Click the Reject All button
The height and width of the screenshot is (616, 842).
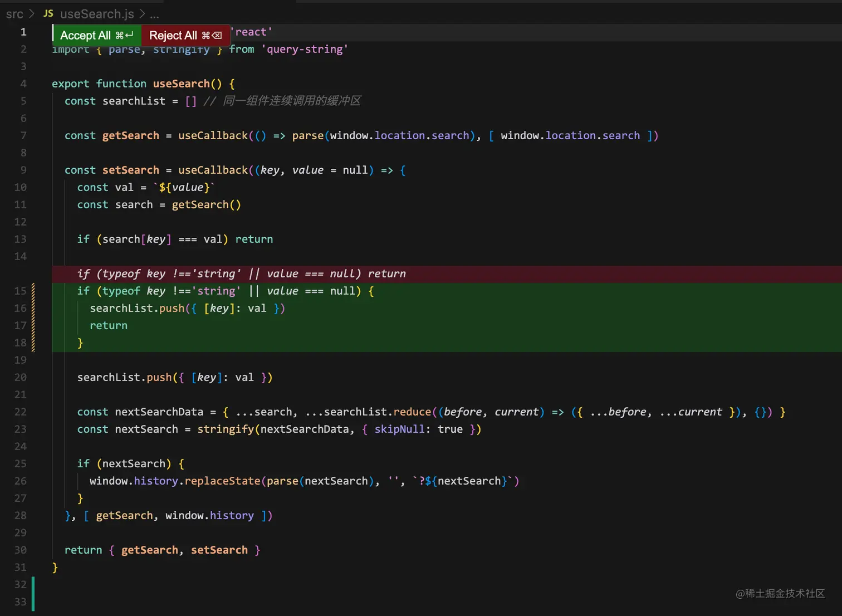185,35
